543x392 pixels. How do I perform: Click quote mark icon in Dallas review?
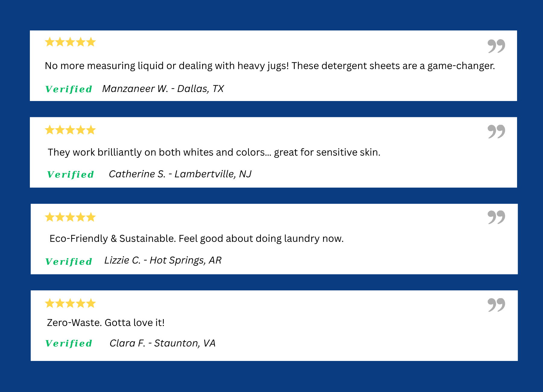click(496, 46)
